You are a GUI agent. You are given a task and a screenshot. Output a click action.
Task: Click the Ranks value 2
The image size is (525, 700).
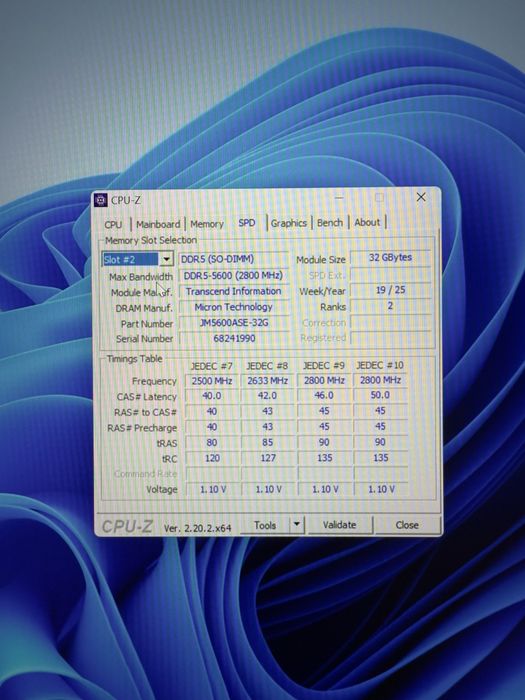[x=391, y=306]
